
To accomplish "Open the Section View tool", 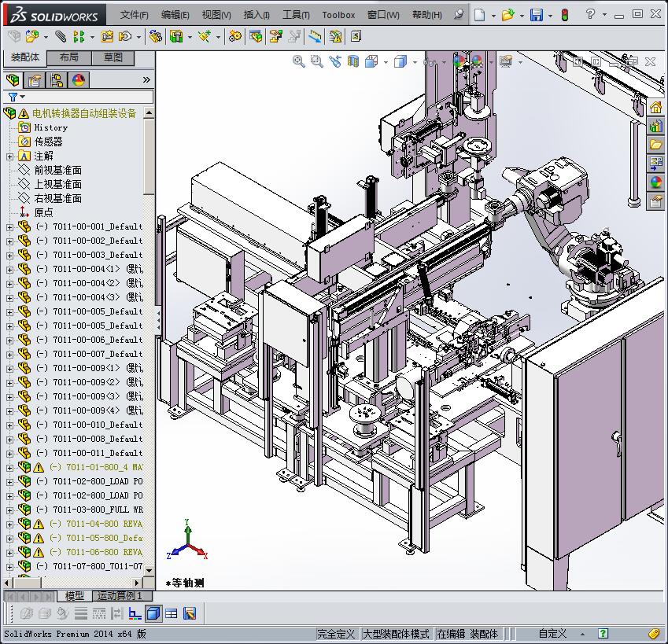I will coord(352,61).
